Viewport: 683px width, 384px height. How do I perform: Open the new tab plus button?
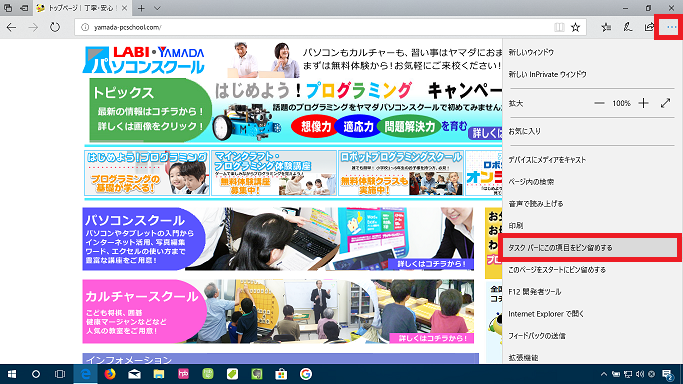pyautogui.click(x=141, y=8)
